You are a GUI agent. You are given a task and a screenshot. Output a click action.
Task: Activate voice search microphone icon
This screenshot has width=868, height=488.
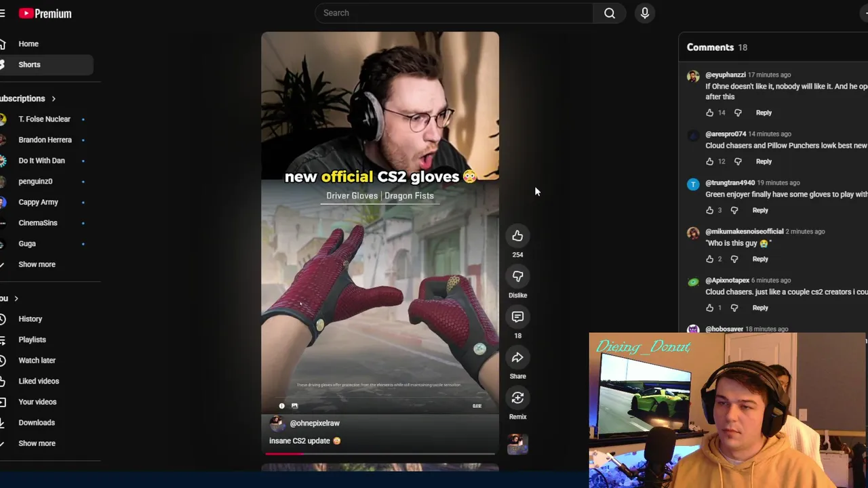coord(645,13)
